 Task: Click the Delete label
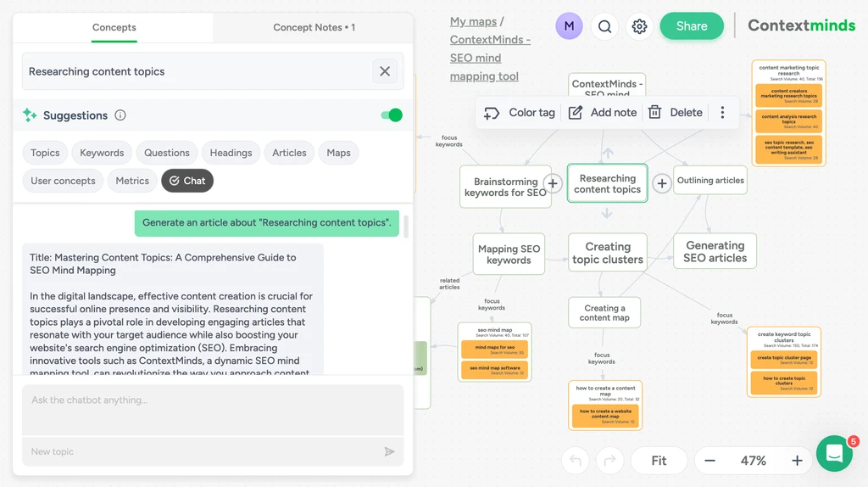pos(686,113)
